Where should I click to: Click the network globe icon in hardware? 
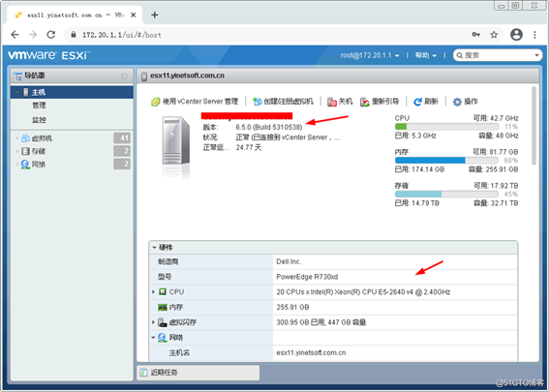(x=162, y=338)
